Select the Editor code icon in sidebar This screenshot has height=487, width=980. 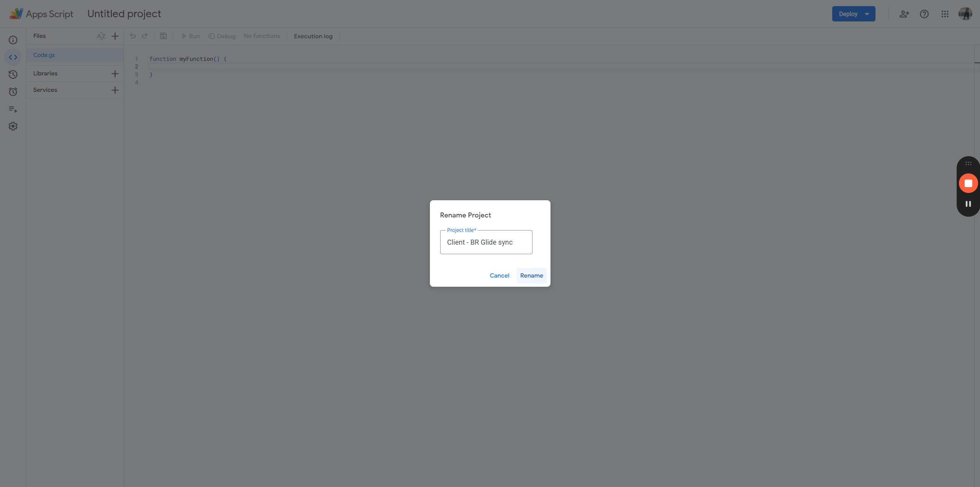pos(13,57)
